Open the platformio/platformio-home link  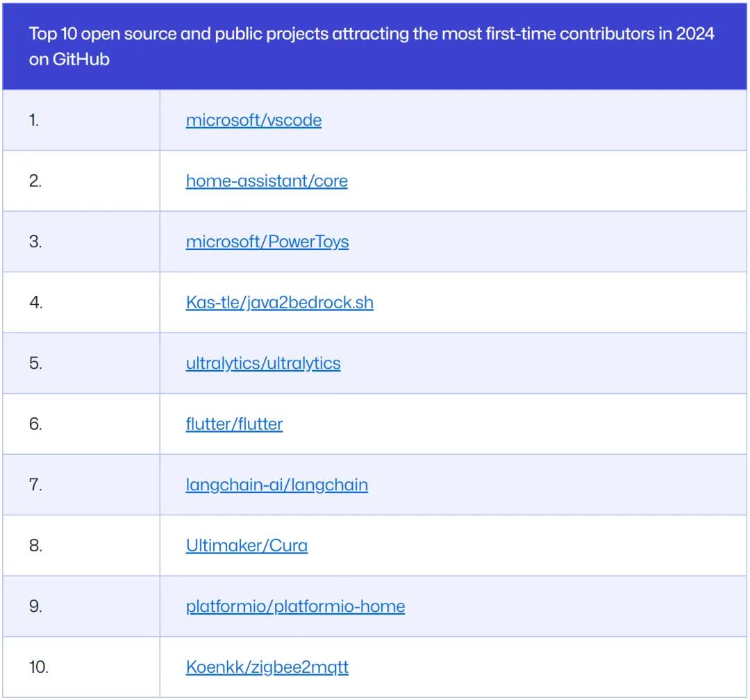295,606
